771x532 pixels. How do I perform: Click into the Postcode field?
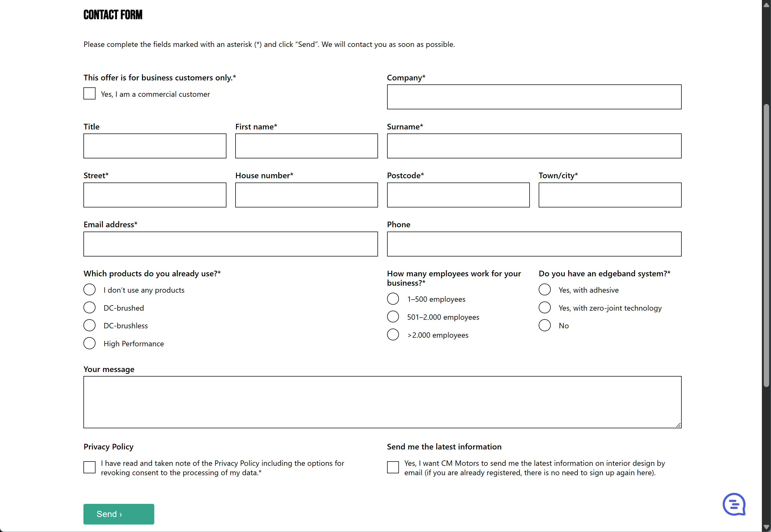(x=458, y=195)
